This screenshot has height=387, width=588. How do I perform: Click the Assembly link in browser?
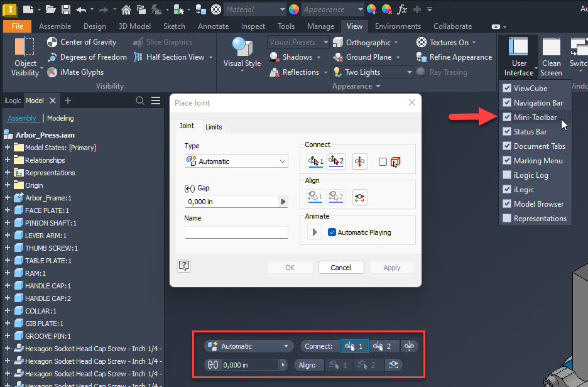[x=22, y=118]
